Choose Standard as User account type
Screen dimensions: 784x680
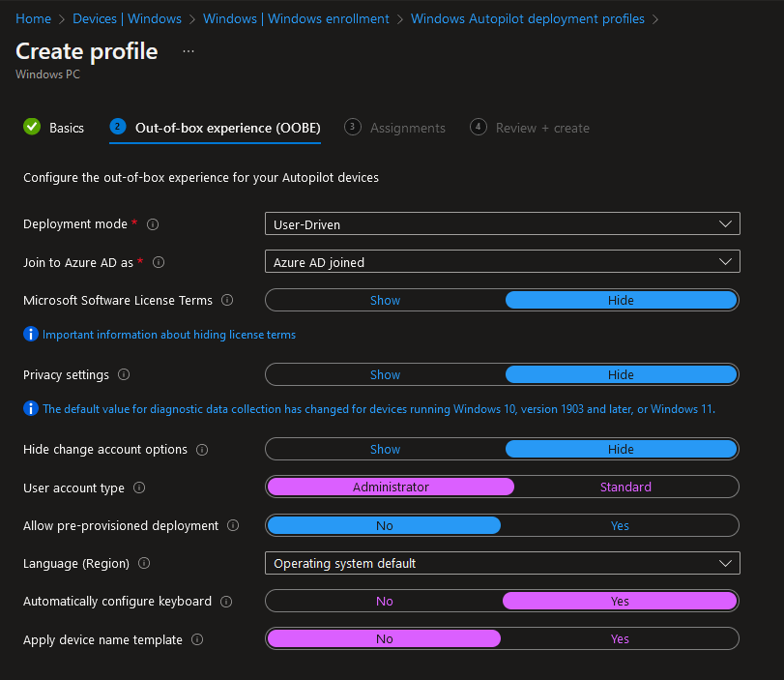(x=625, y=487)
